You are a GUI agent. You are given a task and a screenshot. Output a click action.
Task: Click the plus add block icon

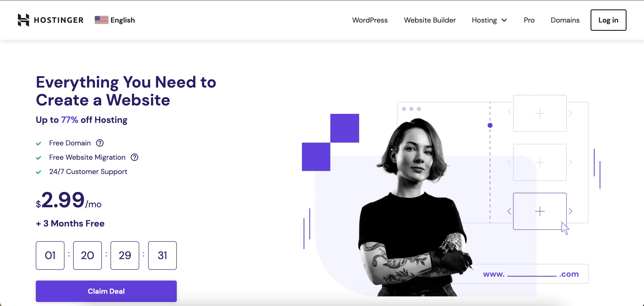click(540, 211)
